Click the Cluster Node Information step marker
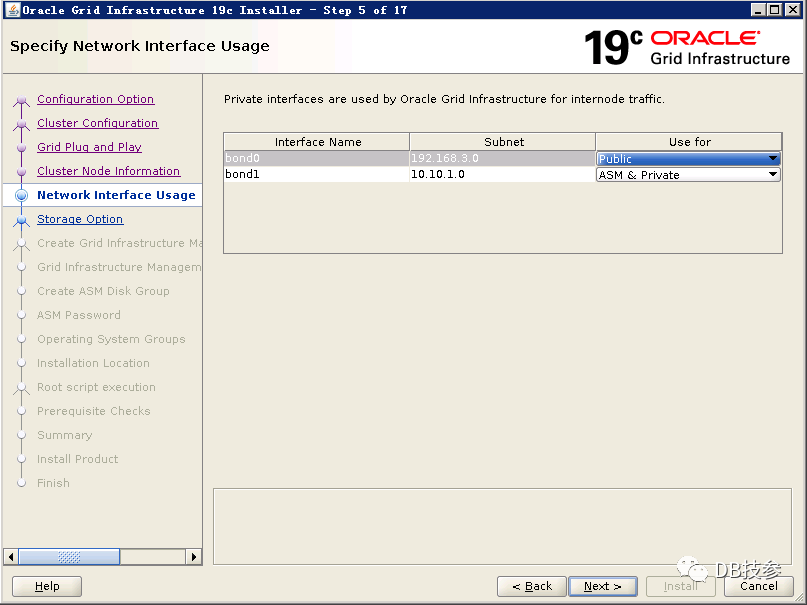Screen dimensions: 807x605 click(x=21, y=171)
